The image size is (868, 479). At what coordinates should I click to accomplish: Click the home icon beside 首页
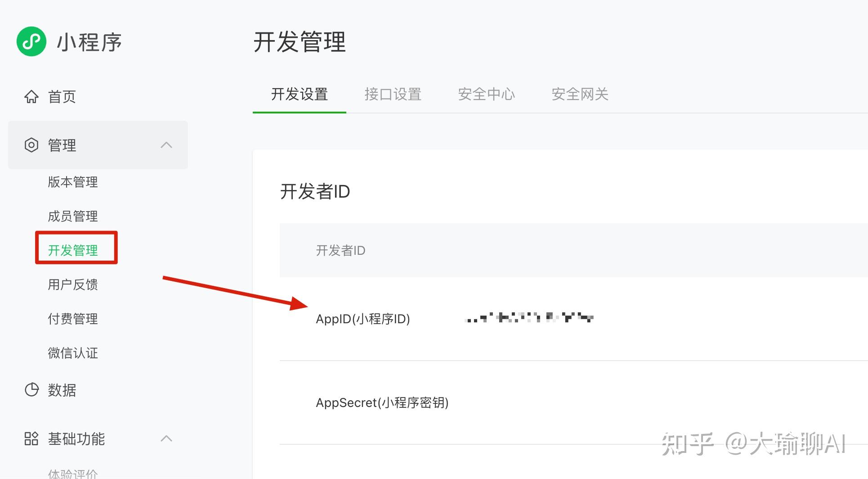(x=31, y=96)
